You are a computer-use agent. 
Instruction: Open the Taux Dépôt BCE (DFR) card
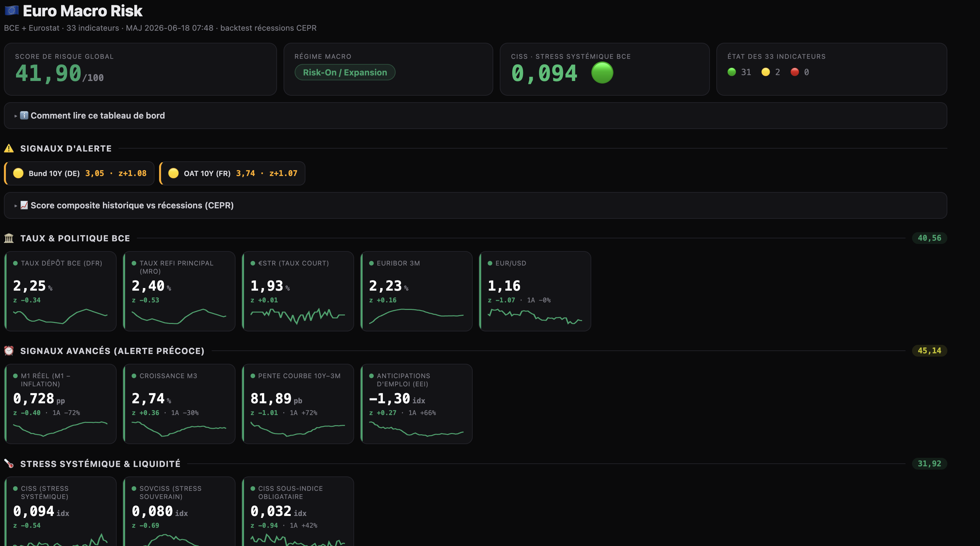pyautogui.click(x=60, y=291)
